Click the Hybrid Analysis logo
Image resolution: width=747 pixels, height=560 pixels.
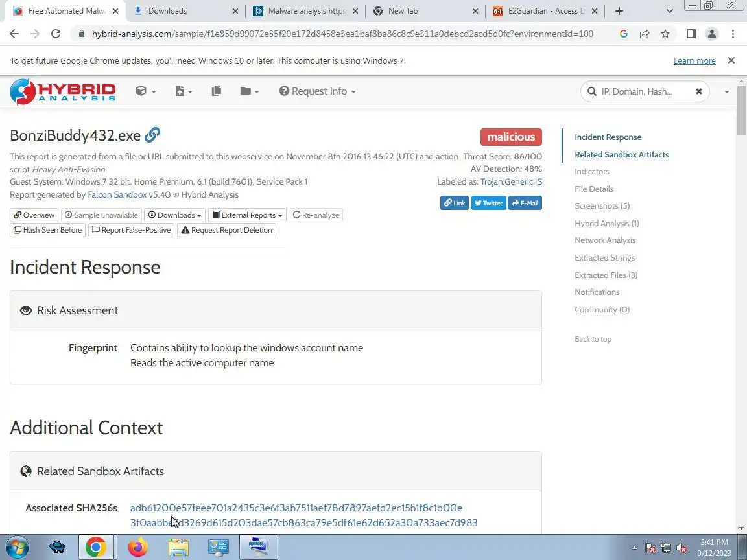click(63, 91)
